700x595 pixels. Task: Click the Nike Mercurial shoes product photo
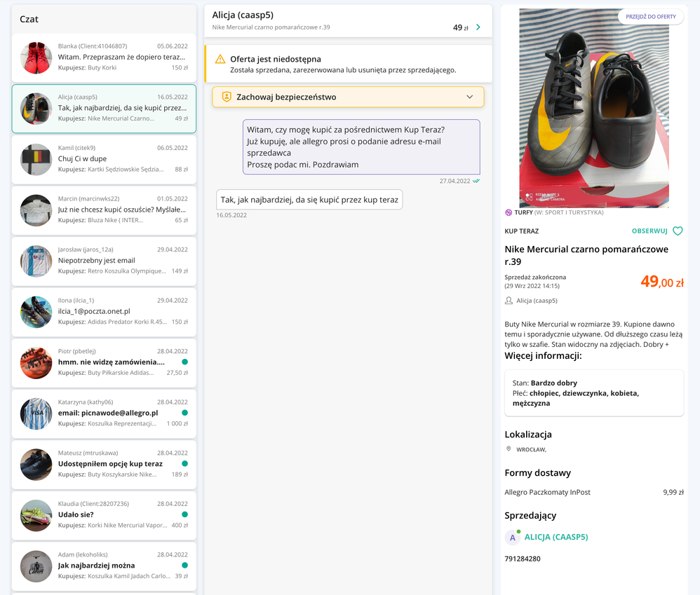pos(593,109)
